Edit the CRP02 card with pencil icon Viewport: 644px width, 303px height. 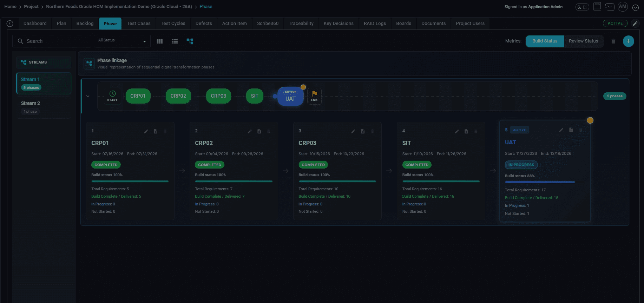tap(250, 131)
